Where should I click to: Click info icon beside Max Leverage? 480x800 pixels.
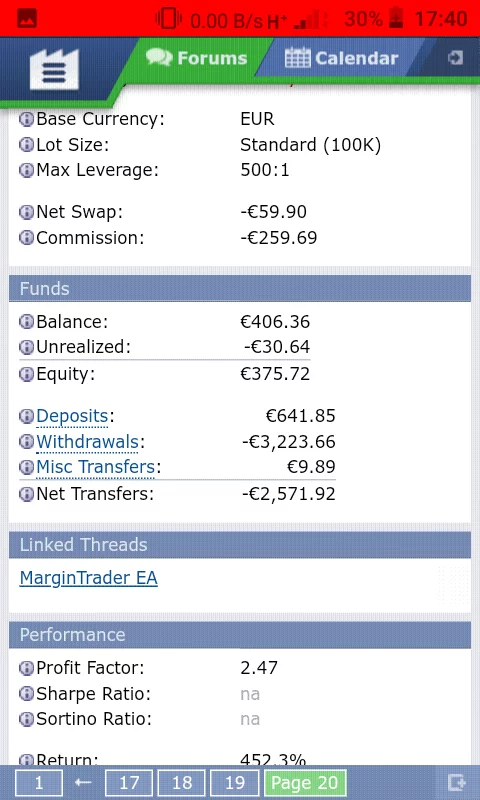tap(26, 170)
